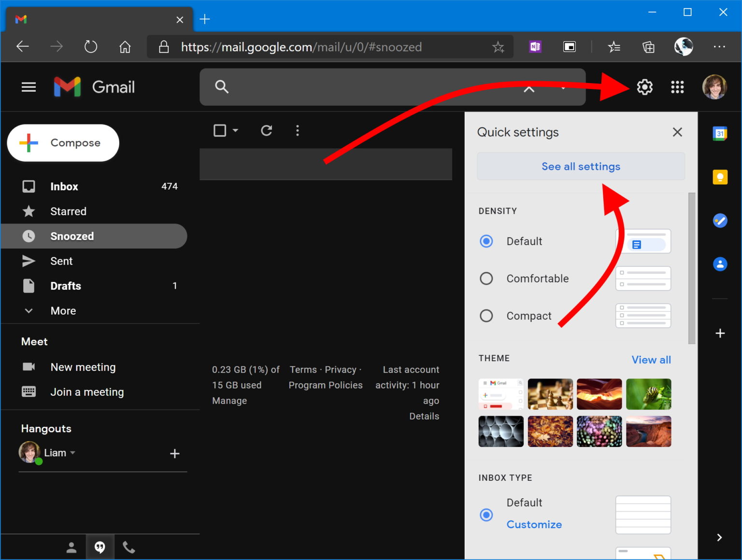This screenshot has height=560, width=742.
Task: Click the Settings gear icon
Action: [x=644, y=87]
